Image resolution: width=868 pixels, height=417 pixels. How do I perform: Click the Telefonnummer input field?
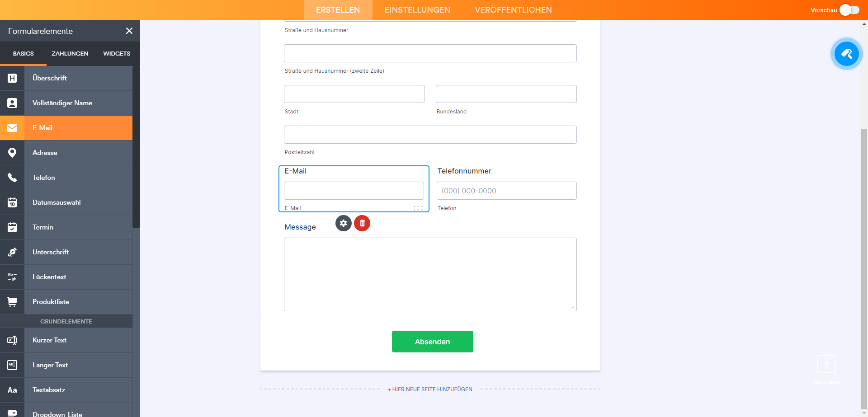coord(506,191)
